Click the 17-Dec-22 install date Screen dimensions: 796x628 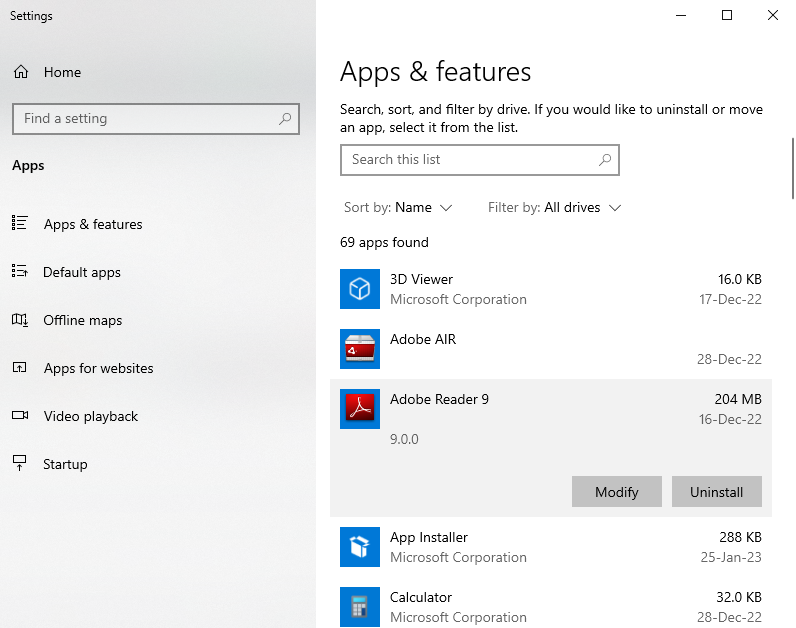point(730,300)
